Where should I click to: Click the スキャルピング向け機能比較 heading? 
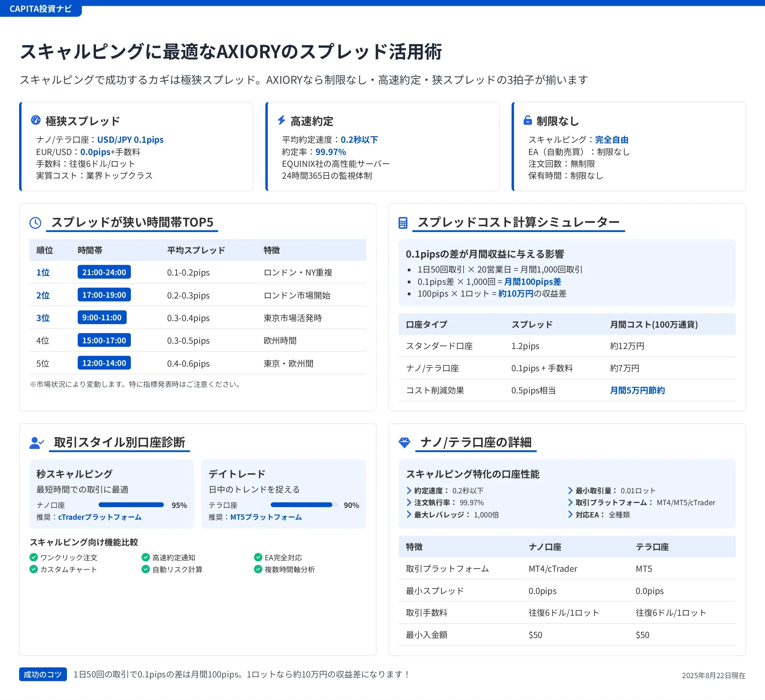coord(84,542)
